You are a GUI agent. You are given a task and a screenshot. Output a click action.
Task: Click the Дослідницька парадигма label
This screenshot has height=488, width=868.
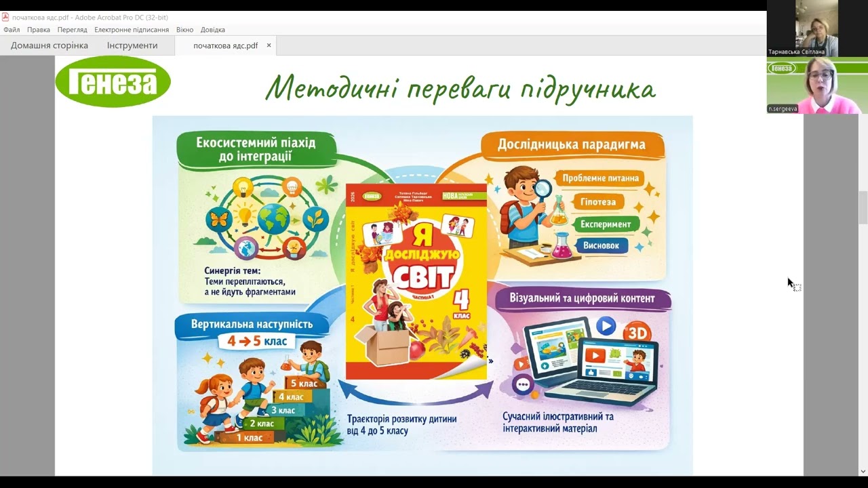572,144
